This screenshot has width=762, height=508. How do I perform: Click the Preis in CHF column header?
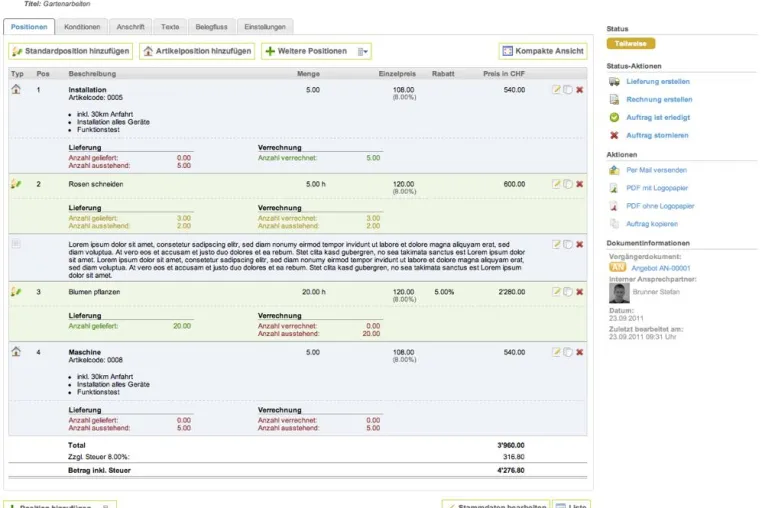tap(503, 74)
